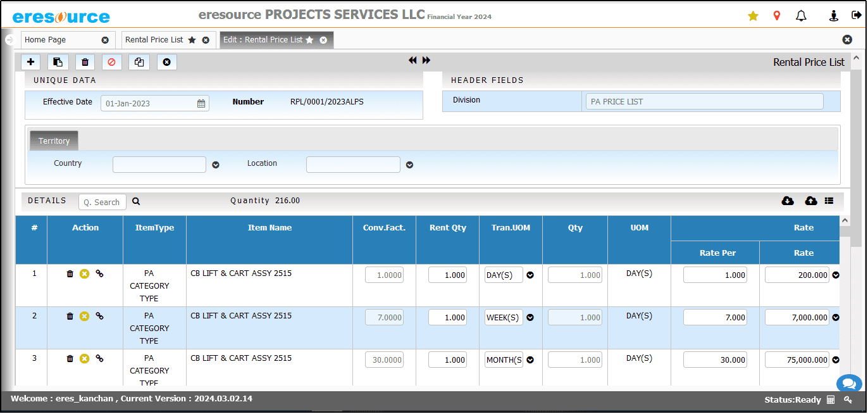868x414 pixels.
Task: Click the red location pin icon
Action: [x=777, y=16]
